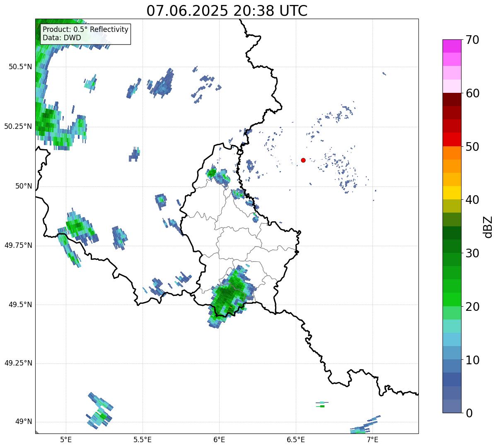Click the '49.75°N' latitude label

pyautogui.click(x=18, y=245)
